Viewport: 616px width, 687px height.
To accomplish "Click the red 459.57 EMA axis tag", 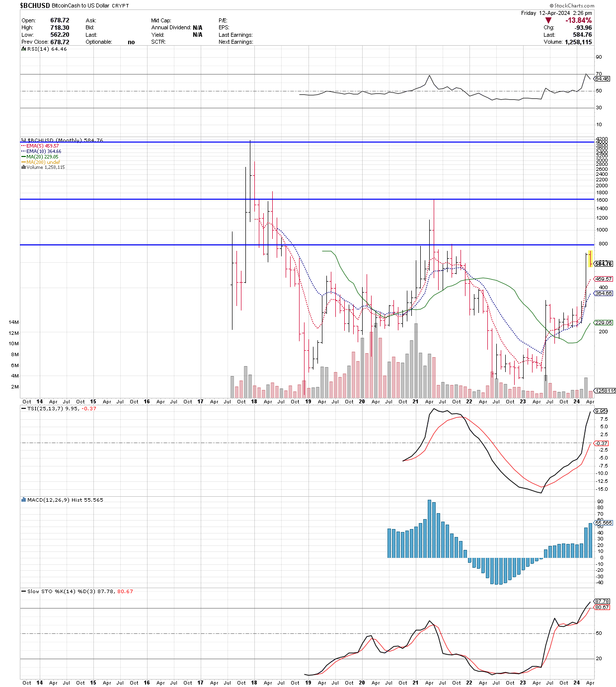I will click(604, 279).
